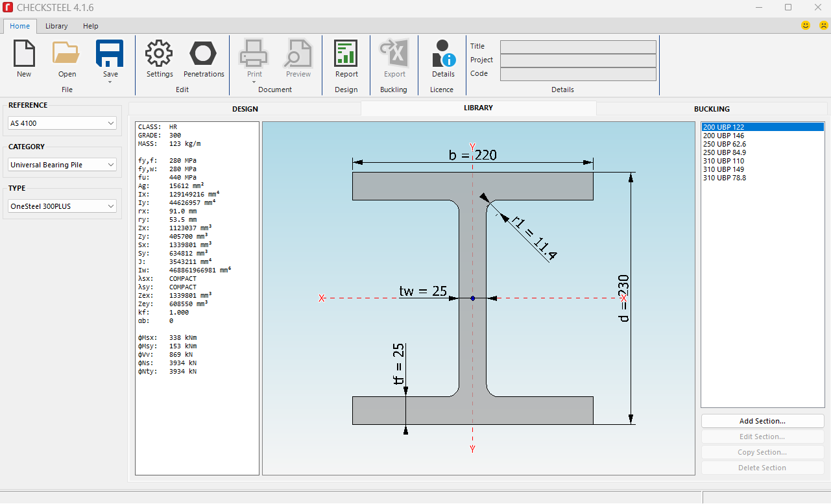Click the tw = 25 dimension label
Screen dimensions: 831x504
coord(423,291)
